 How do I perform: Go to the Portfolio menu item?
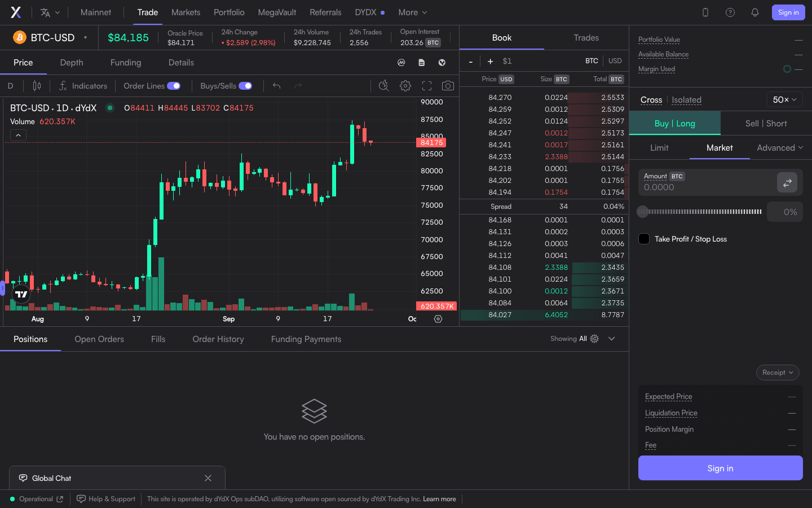(x=229, y=12)
